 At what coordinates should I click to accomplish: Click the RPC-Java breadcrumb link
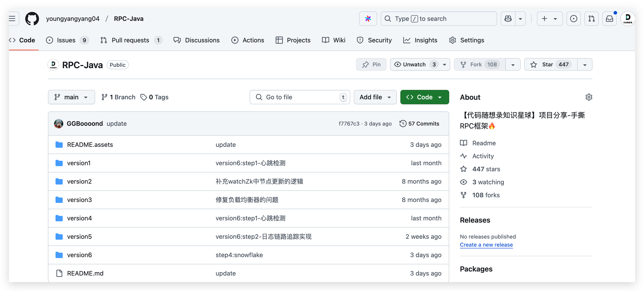coord(129,19)
